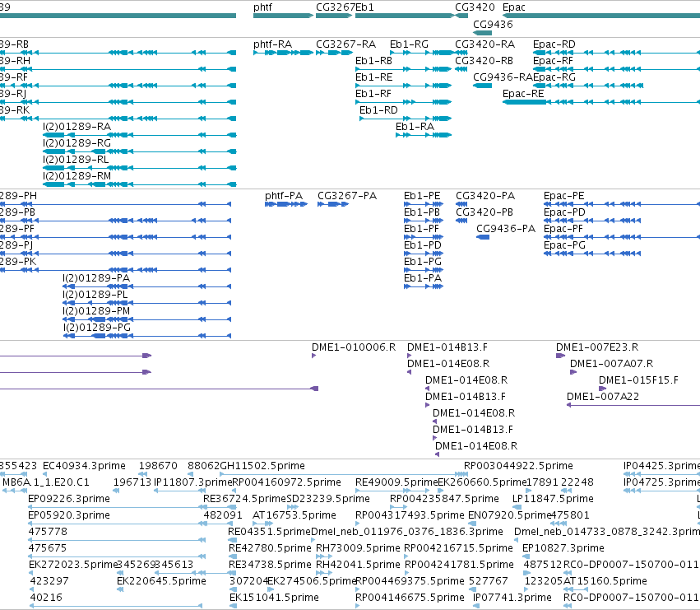This screenshot has width=700, height=610.
Task: Click the Epac-PG protein label
Action: click(x=564, y=246)
